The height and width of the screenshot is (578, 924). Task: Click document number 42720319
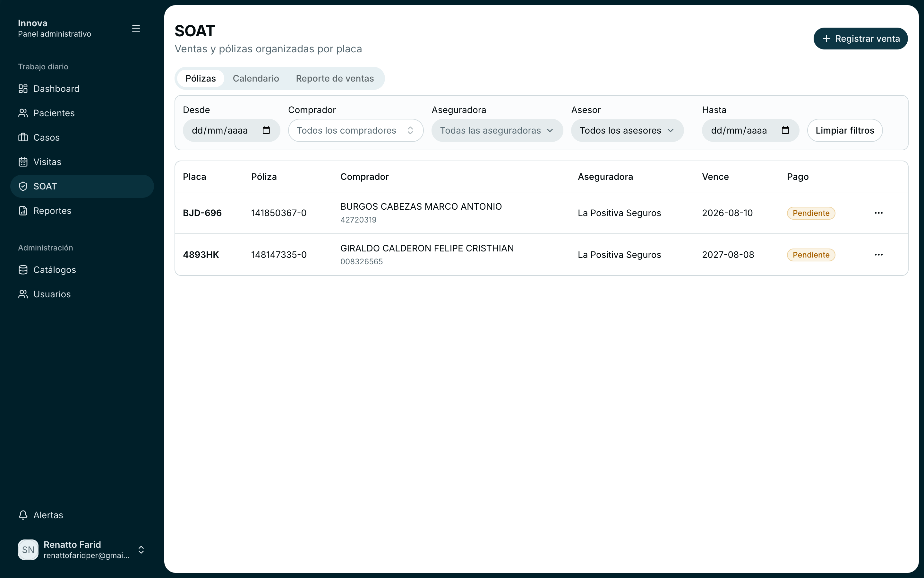[x=358, y=220]
